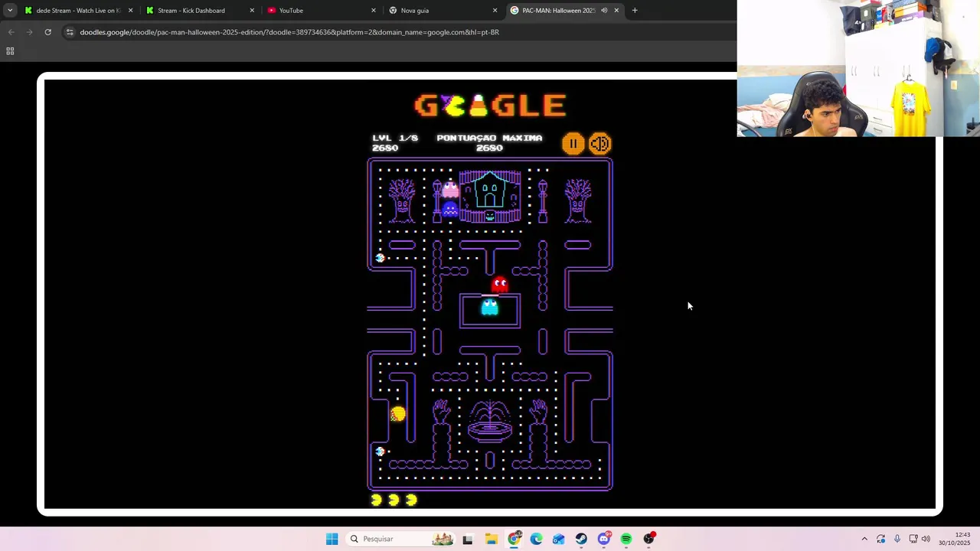Open Discord from the taskbar
The image size is (980, 551).
(604, 539)
